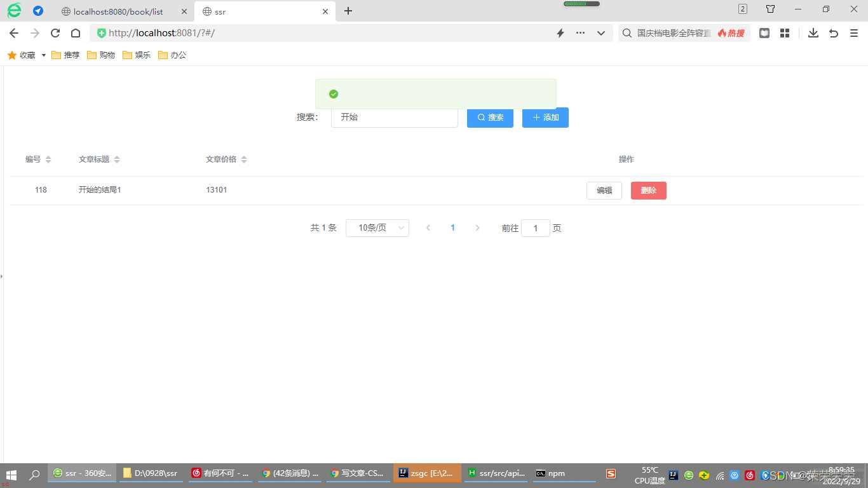The height and width of the screenshot is (488, 868).
Task: Click the 搜索 keyword input containing 开始
Action: (394, 117)
